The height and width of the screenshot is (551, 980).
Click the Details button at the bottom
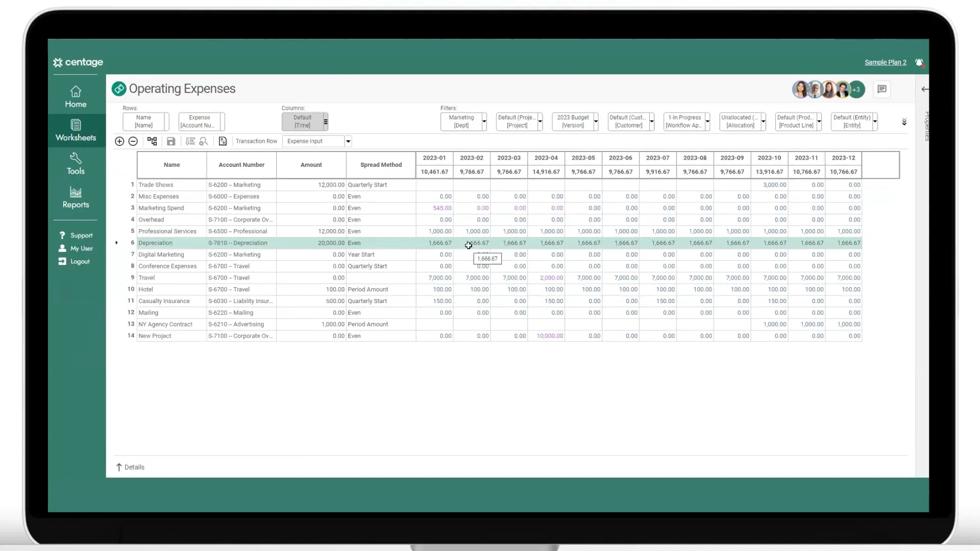tap(130, 467)
